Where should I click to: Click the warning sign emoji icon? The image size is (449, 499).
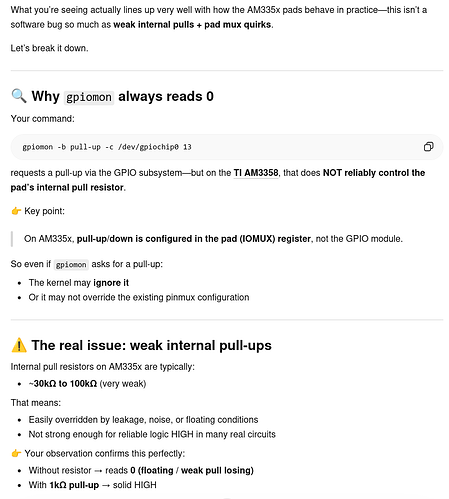pos(19,345)
